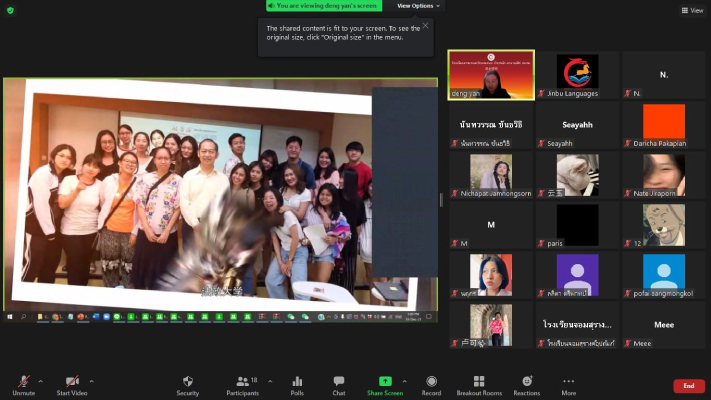The height and width of the screenshot is (400, 711).
Task: Expand the video options arrow beside Start Video
Action: tap(92, 381)
